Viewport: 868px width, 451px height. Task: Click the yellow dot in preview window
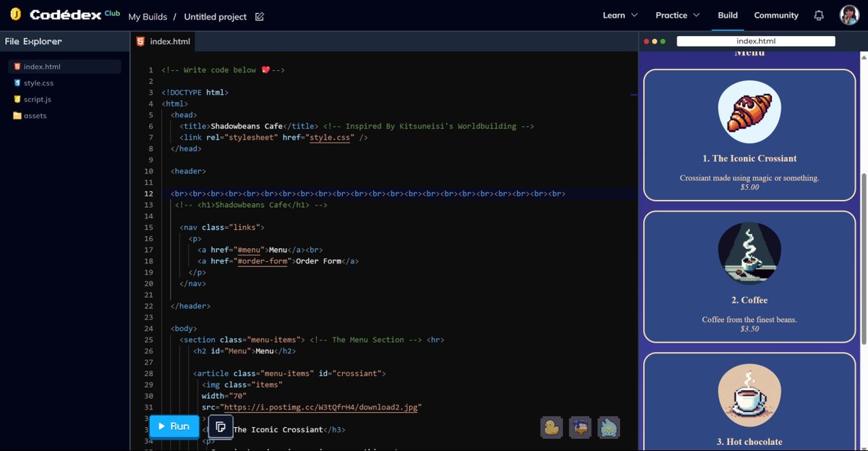click(655, 41)
